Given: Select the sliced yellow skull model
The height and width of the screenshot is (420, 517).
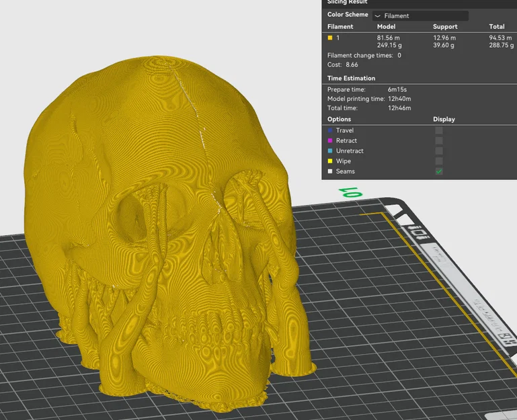Looking at the screenshot, I should (165, 230).
